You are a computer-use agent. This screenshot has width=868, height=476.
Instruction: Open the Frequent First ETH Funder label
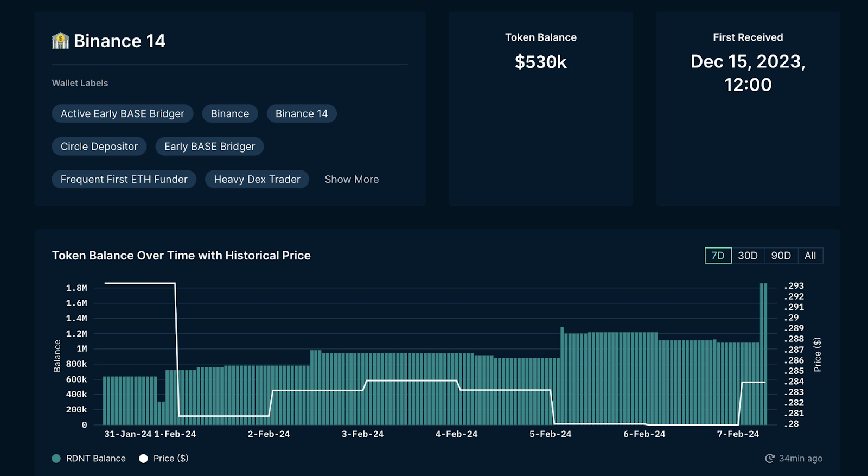pyautogui.click(x=124, y=179)
